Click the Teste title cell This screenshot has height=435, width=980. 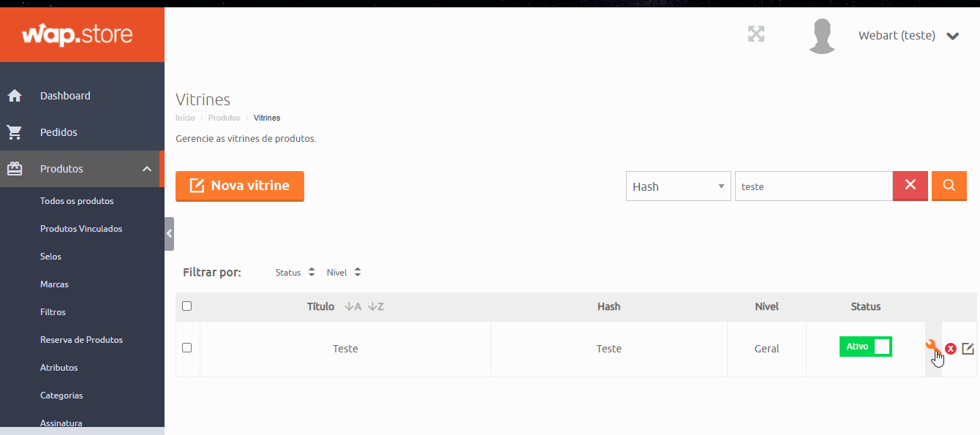345,349
